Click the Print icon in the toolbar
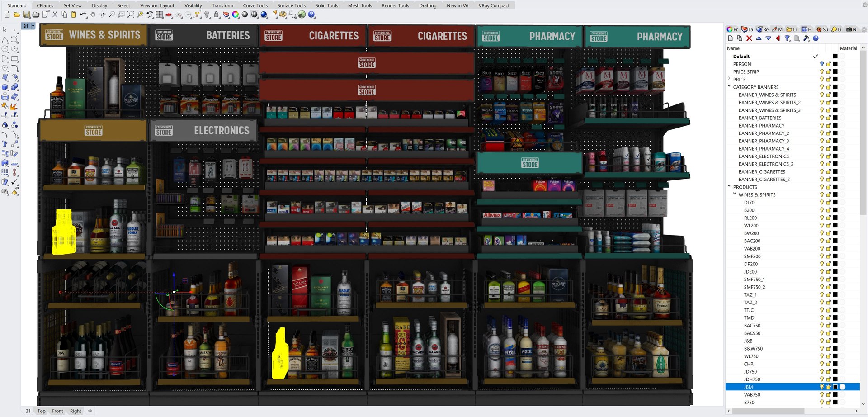 click(36, 14)
